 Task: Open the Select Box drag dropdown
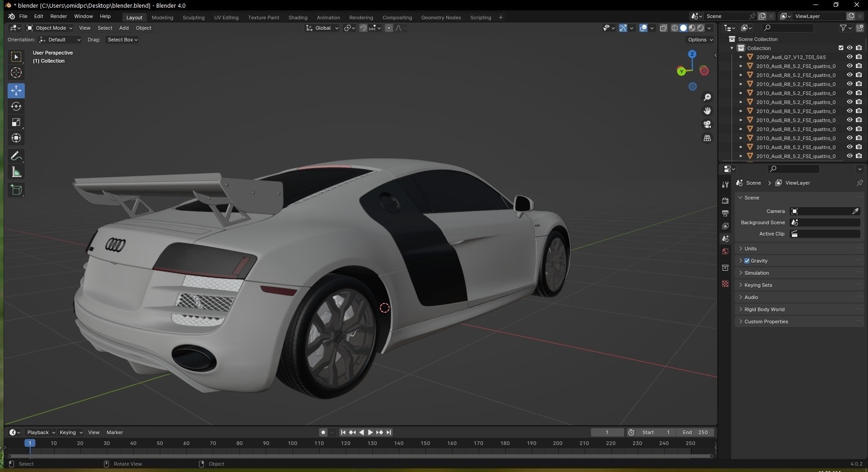[122, 40]
